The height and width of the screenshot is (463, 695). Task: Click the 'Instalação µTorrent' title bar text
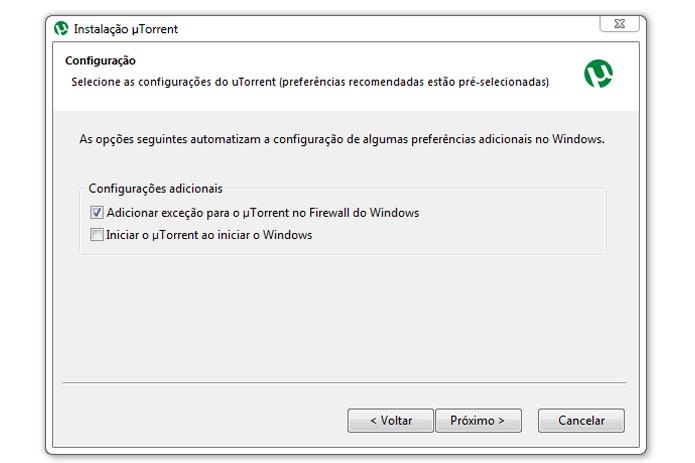click(x=126, y=29)
